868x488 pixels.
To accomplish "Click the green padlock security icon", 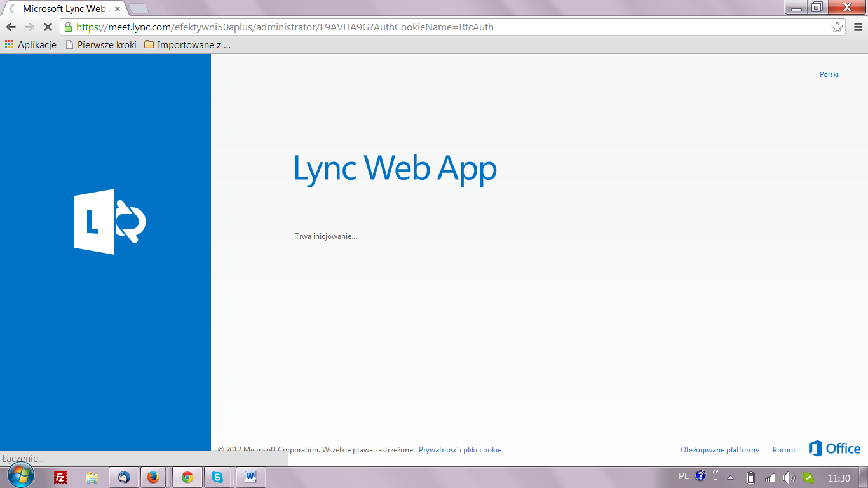I will tap(68, 27).
